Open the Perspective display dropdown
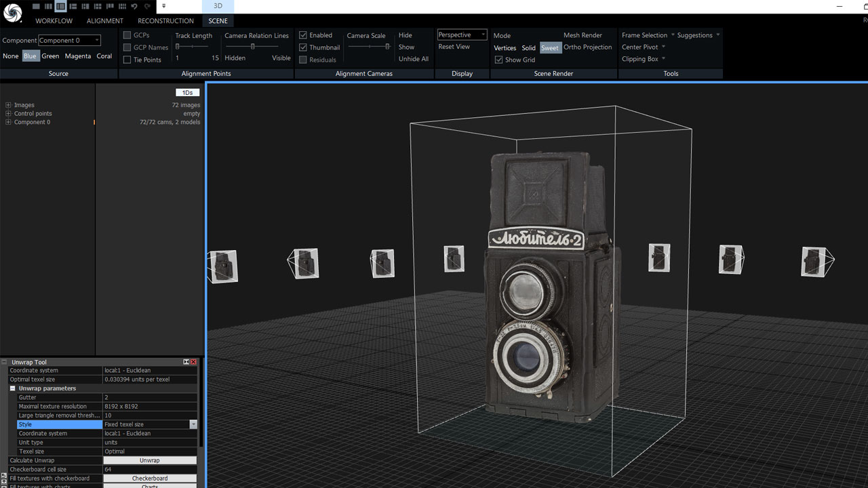The width and height of the screenshot is (868, 488). pyautogui.click(x=462, y=35)
